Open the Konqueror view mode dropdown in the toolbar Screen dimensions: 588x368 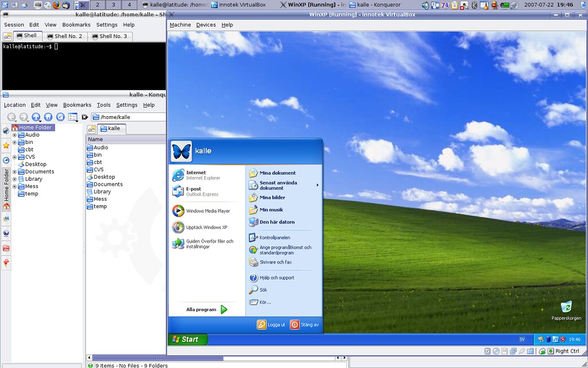73,117
